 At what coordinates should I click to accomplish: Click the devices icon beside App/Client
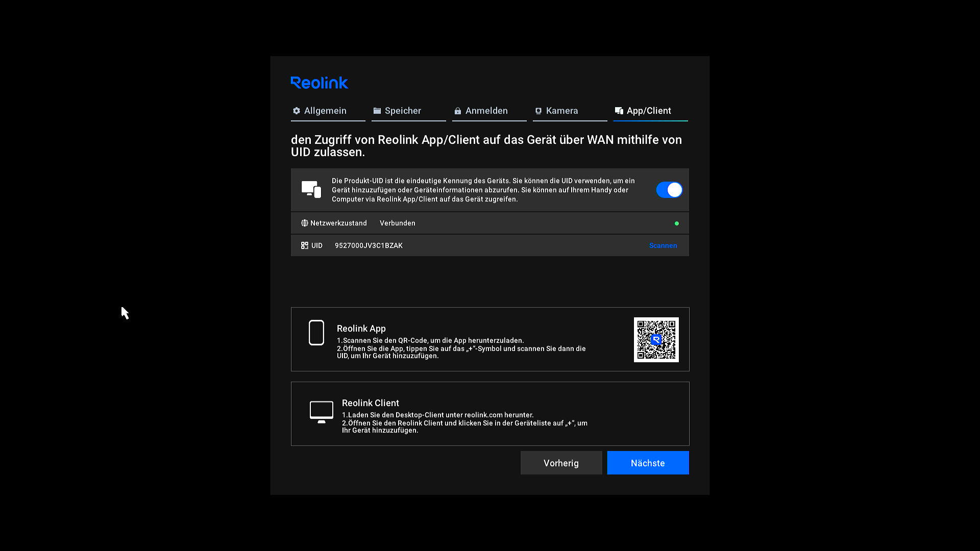619,111
